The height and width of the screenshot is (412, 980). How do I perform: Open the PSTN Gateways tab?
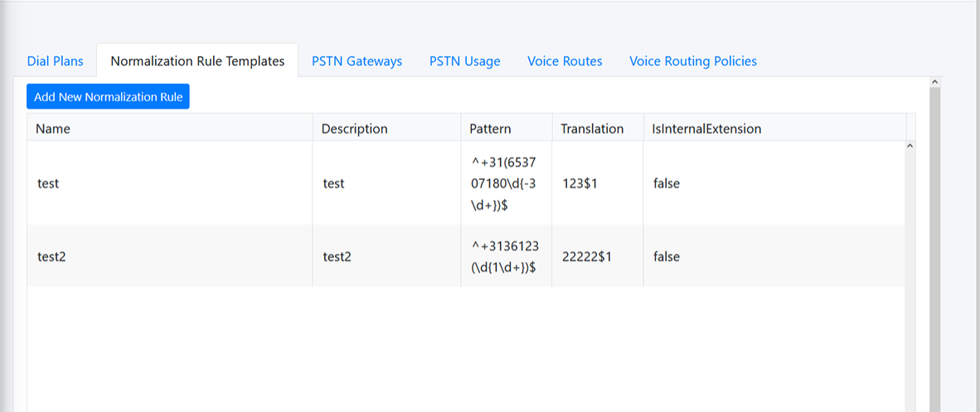pos(357,61)
